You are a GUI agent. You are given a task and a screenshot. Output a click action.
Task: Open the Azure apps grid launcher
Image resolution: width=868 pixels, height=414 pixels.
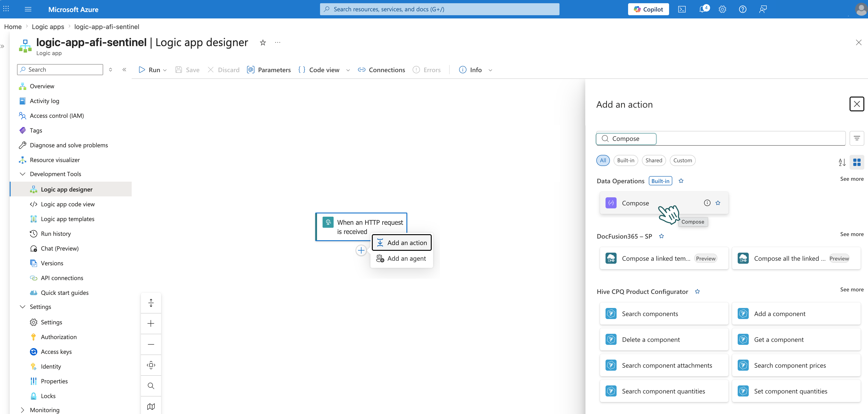click(x=6, y=9)
